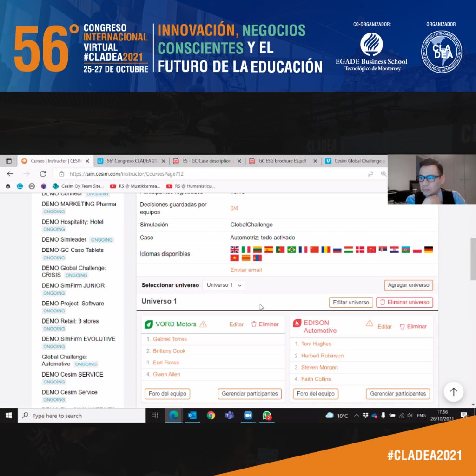The height and width of the screenshot is (476, 476).
Task: Open the VORD Motors green leaf icon
Action: pyautogui.click(x=148, y=324)
